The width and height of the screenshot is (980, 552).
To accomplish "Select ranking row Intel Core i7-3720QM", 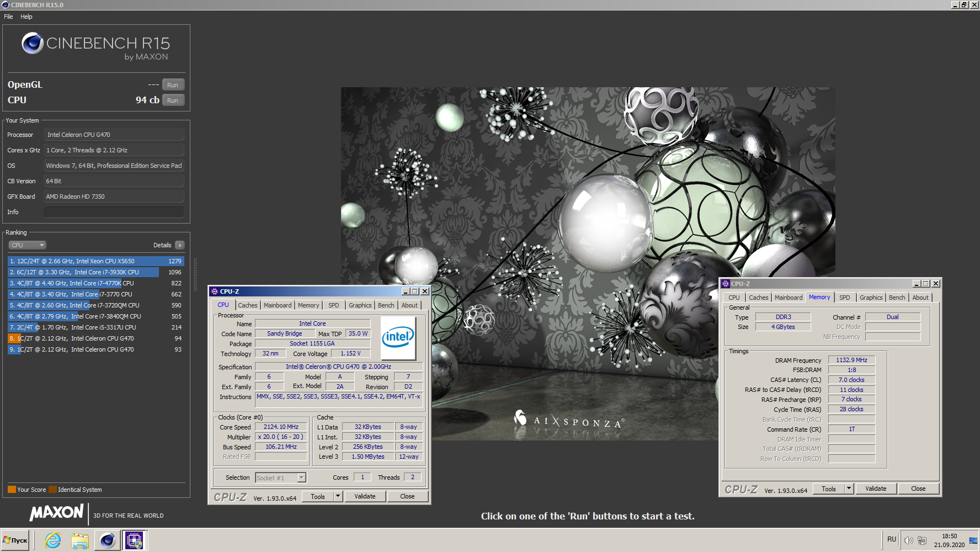I will pos(95,305).
